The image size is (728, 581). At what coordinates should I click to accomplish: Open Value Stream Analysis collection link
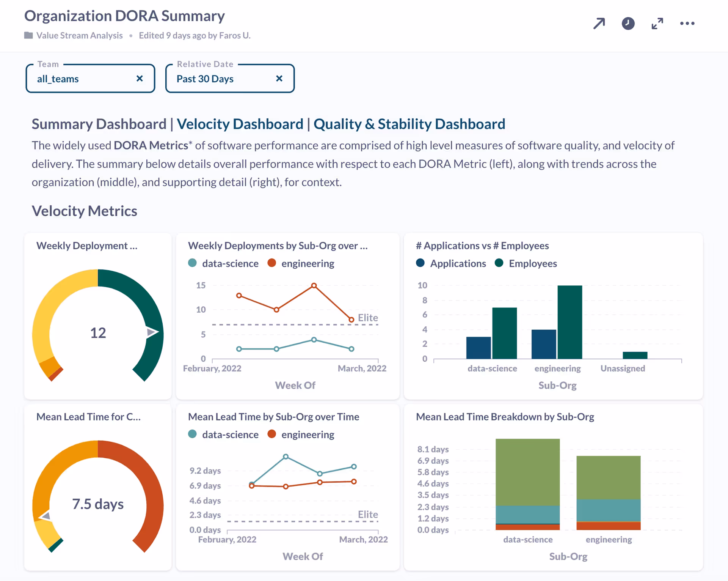[79, 35]
